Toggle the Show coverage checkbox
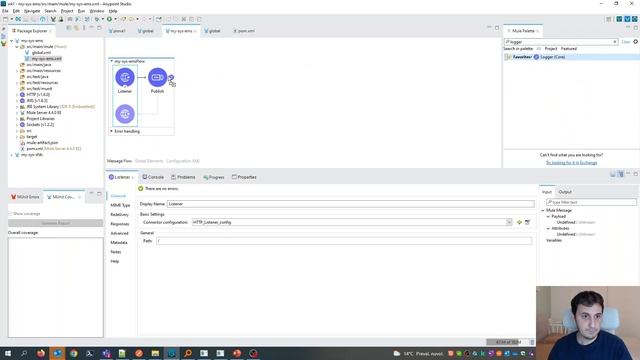This screenshot has height=360, width=640. point(11,214)
